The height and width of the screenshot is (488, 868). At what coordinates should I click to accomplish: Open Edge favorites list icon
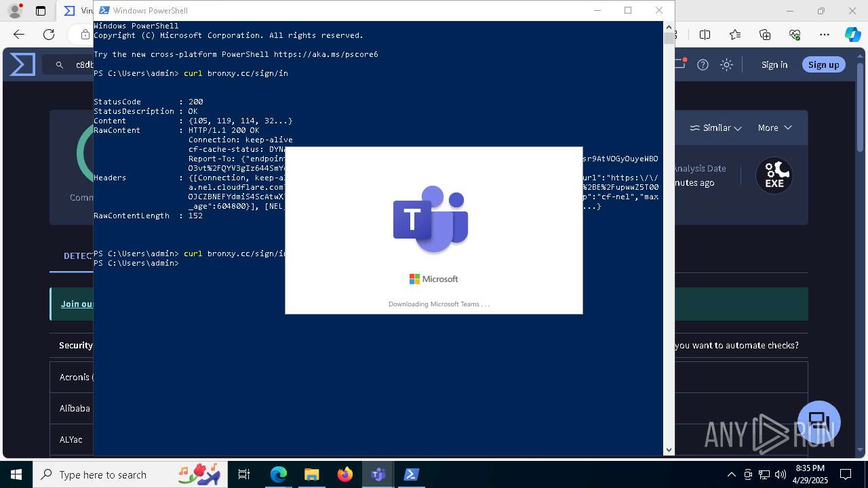pos(735,35)
